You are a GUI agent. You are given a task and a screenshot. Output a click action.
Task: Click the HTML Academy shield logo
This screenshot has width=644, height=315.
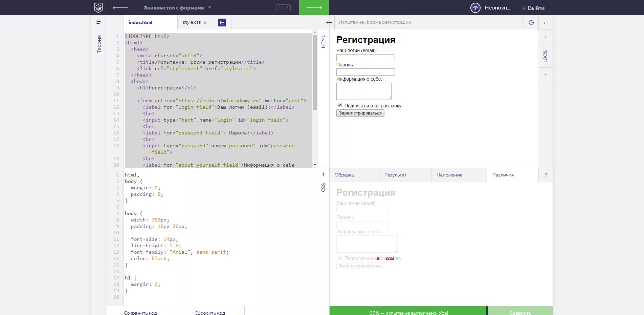pyautogui.click(x=98, y=7)
